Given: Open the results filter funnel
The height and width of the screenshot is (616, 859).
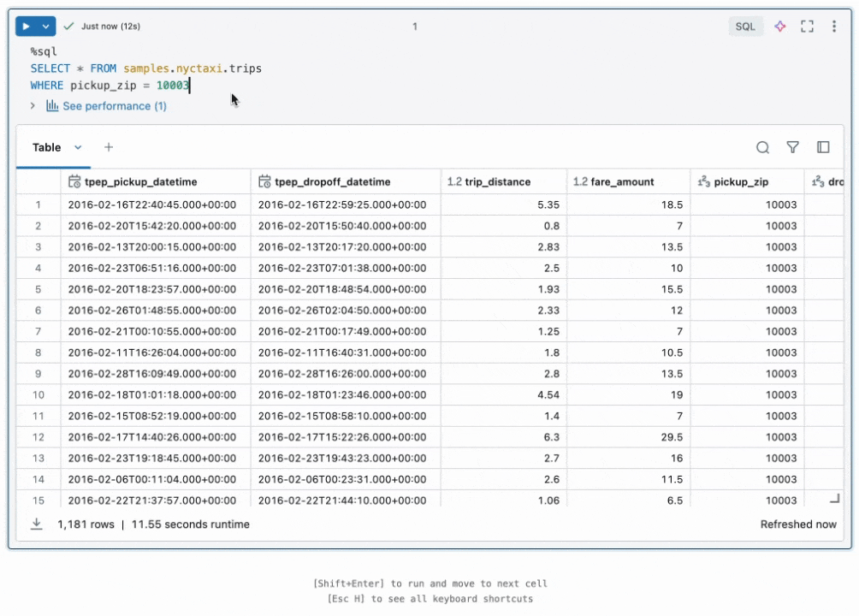Looking at the screenshot, I should tap(793, 147).
